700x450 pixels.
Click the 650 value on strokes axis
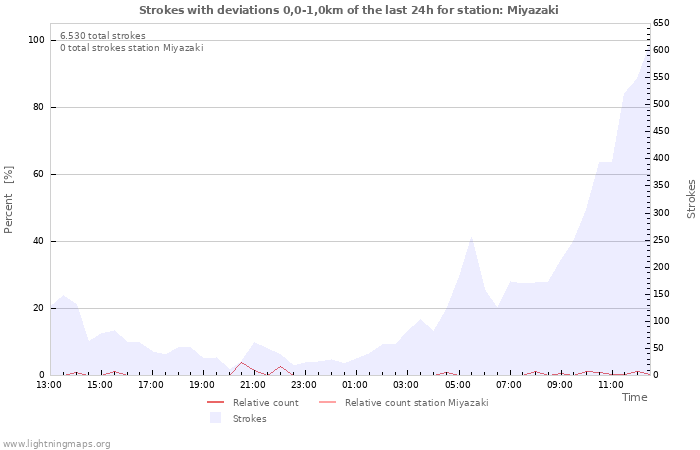(662, 22)
